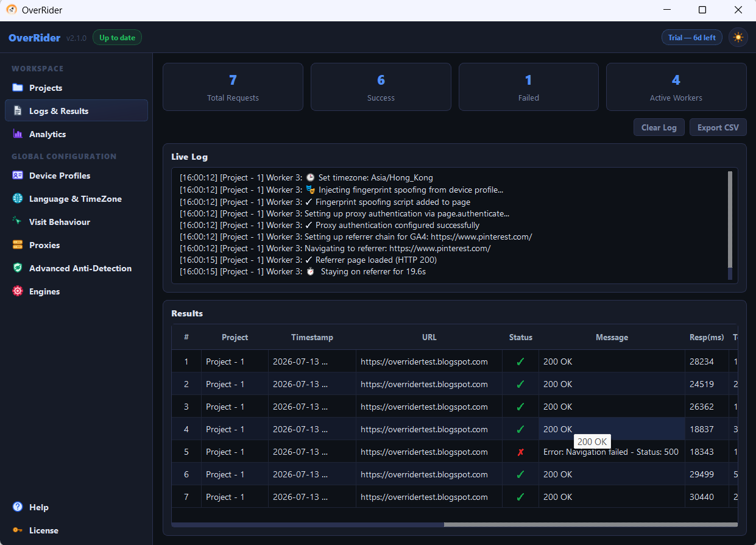
Task: Go to the Analytics page
Action: coord(76,134)
